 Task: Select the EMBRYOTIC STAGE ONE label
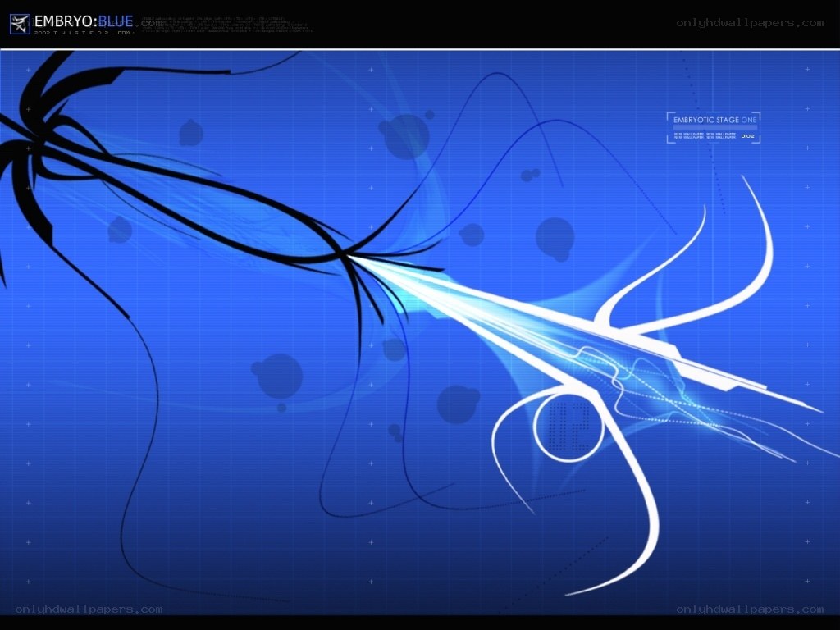coord(714,120)
